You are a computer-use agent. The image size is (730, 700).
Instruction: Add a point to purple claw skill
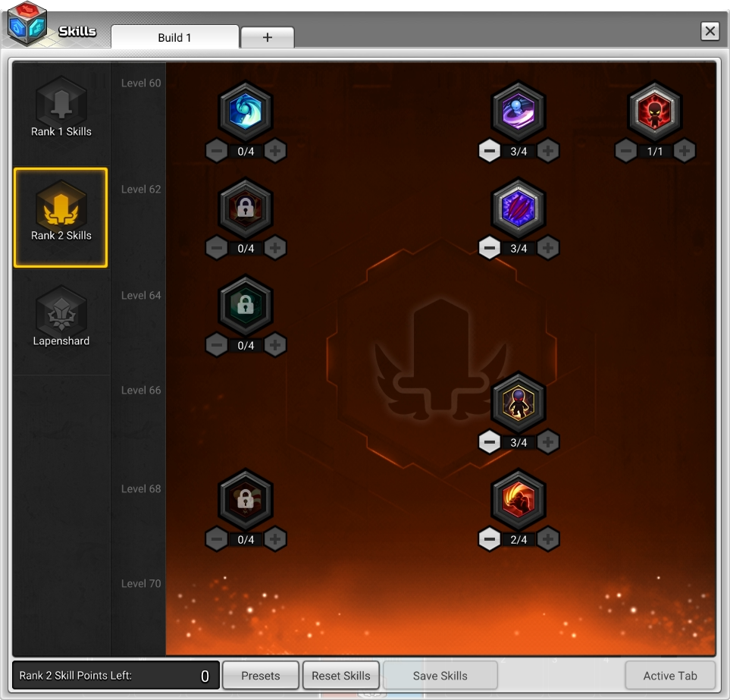coord(548,248)
